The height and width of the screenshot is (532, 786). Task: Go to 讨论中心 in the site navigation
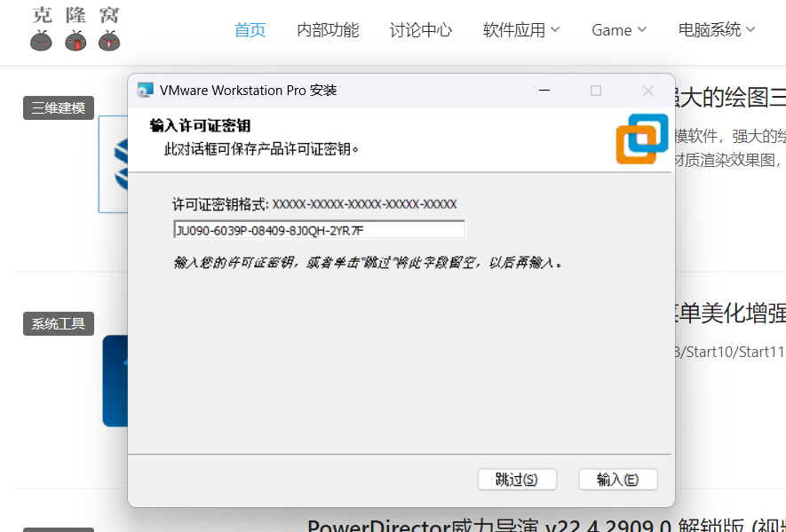tap(421, 30)
